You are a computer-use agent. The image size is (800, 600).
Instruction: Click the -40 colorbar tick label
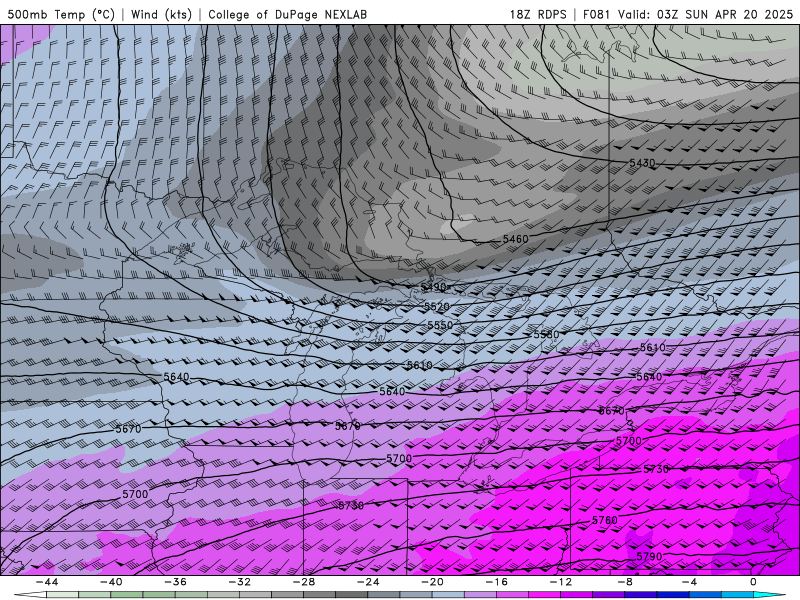point(111,582)
